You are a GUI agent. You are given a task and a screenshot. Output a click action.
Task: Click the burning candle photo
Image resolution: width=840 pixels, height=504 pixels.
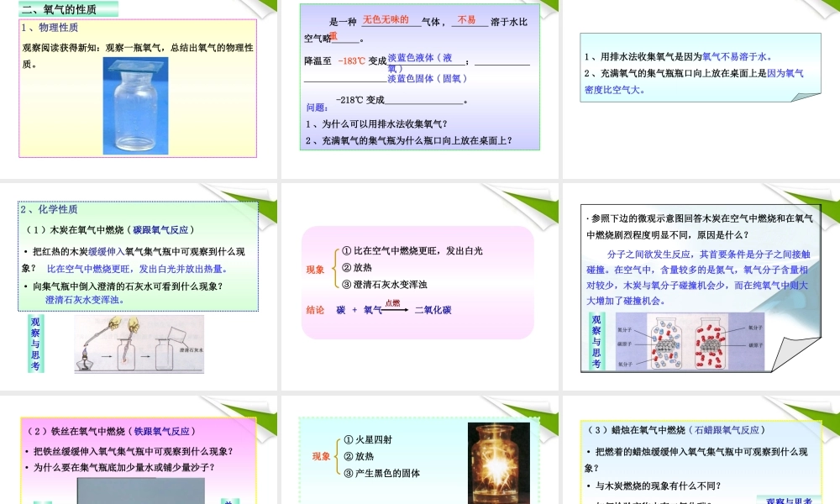tap(501, 464)
